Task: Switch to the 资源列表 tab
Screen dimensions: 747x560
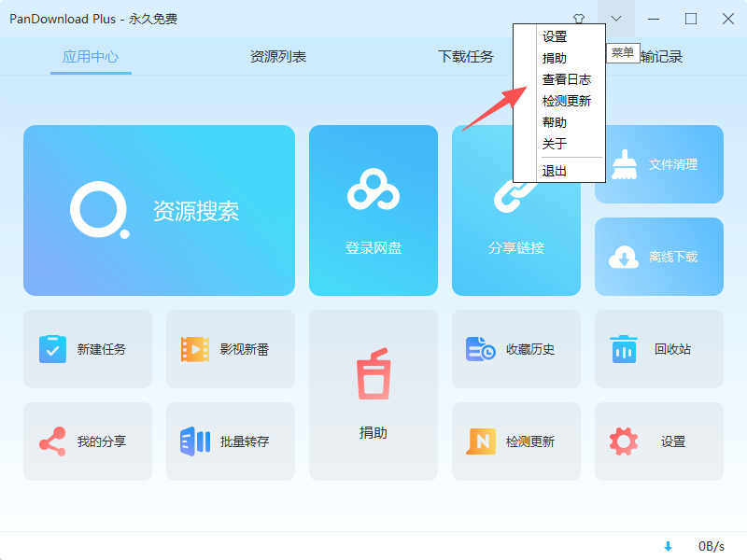Action: (277, 56)
